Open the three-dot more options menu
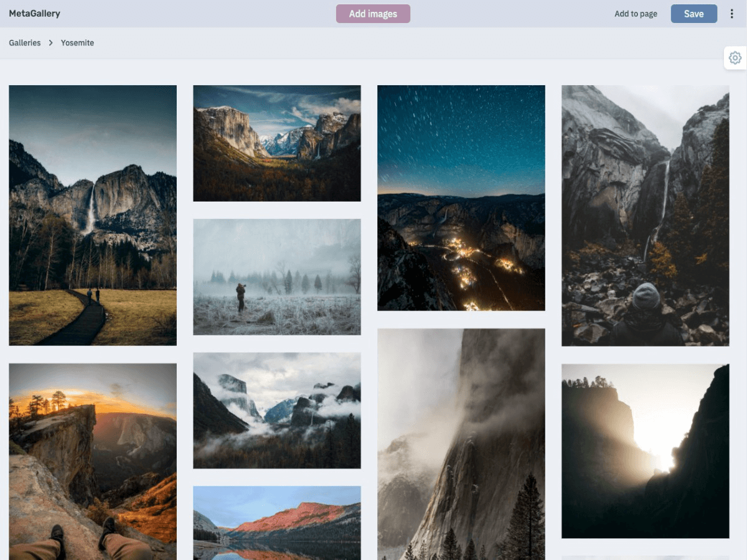The image size is (747, 560). [x=732, y=14]
